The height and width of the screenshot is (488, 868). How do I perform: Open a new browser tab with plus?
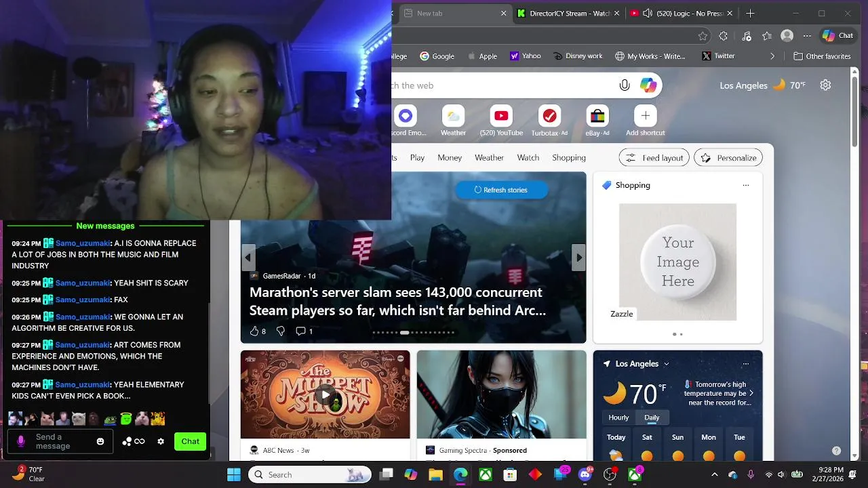(750, 13)
